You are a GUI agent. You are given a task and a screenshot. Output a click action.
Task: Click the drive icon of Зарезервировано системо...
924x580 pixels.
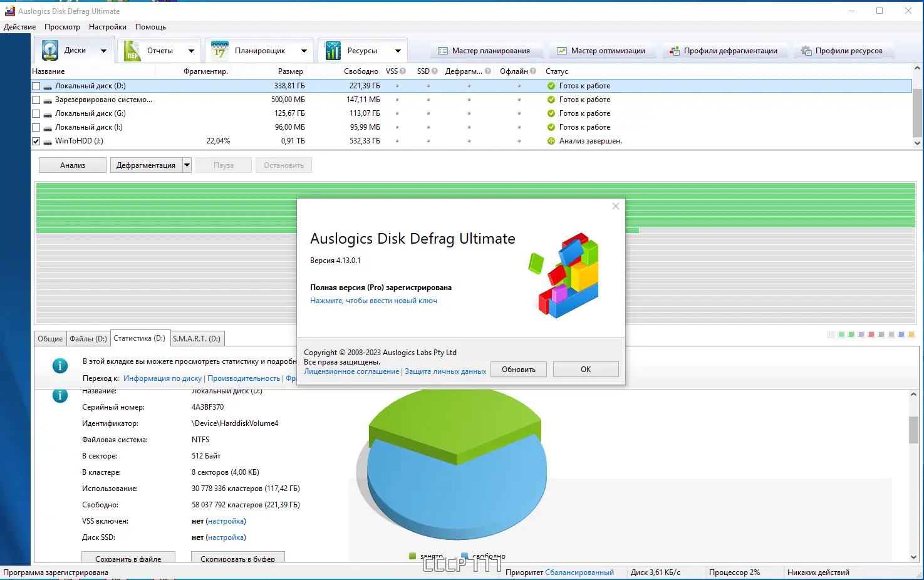click(x=48, y=100)
